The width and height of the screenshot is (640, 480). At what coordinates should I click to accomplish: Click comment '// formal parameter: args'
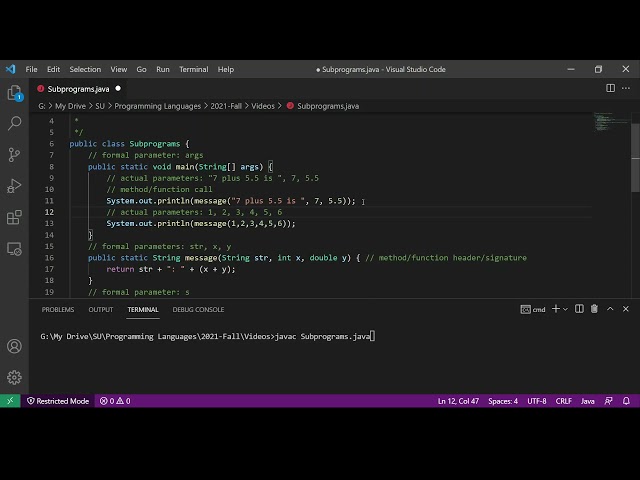pos(145,155)
